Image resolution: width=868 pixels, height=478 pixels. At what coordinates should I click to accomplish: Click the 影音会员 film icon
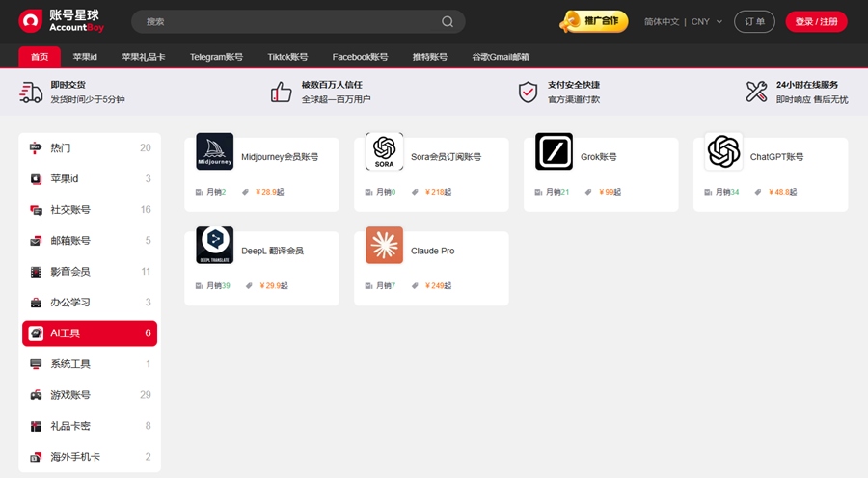(36, 272)
